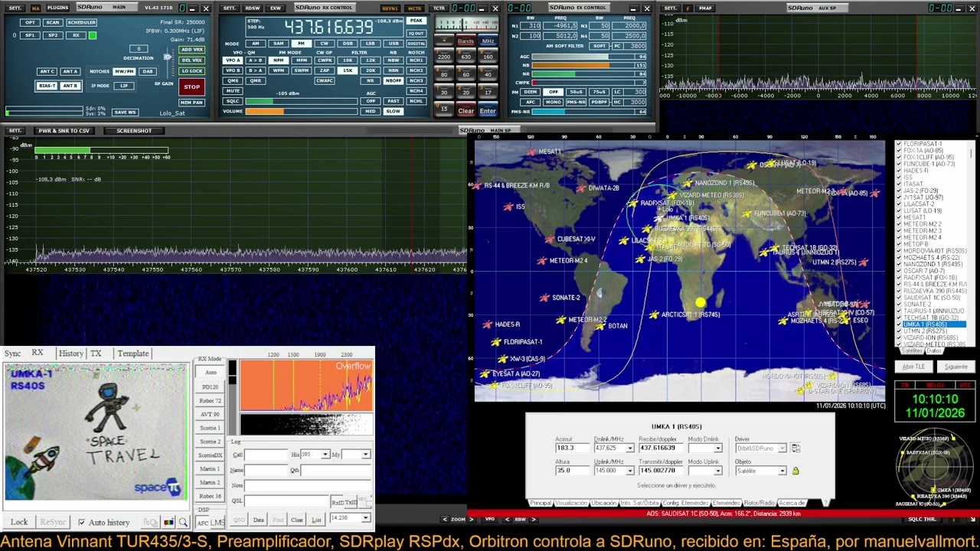
Task: Toggle the MUTE button in RX Control
Action: (233, 91)
